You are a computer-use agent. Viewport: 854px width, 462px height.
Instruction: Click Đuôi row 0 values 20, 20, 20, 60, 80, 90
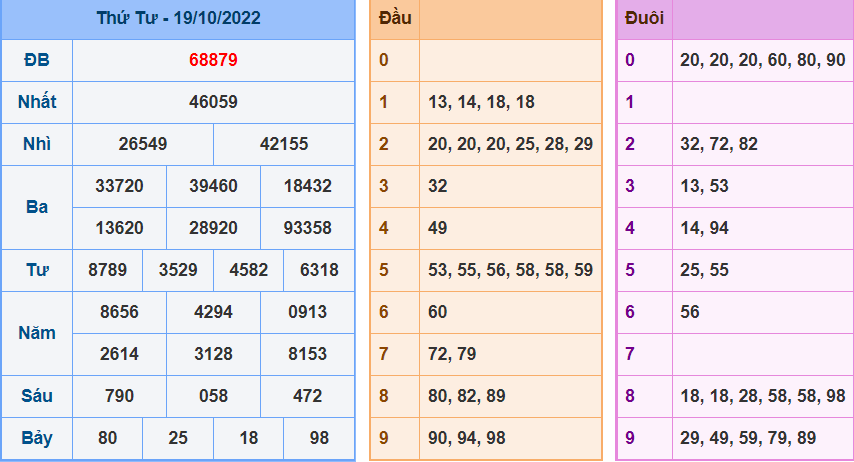click(762, 60)
